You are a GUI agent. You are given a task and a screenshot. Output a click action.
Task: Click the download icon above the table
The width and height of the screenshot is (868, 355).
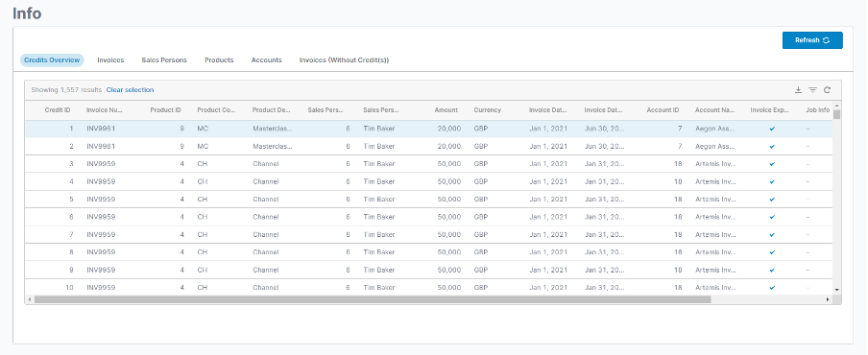pyautogui.click(x=798, y=90)
